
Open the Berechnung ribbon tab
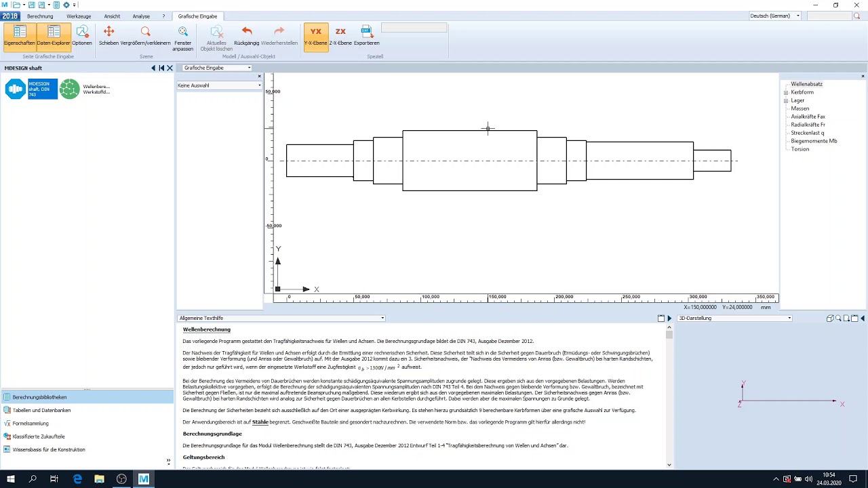coord(40,16)
